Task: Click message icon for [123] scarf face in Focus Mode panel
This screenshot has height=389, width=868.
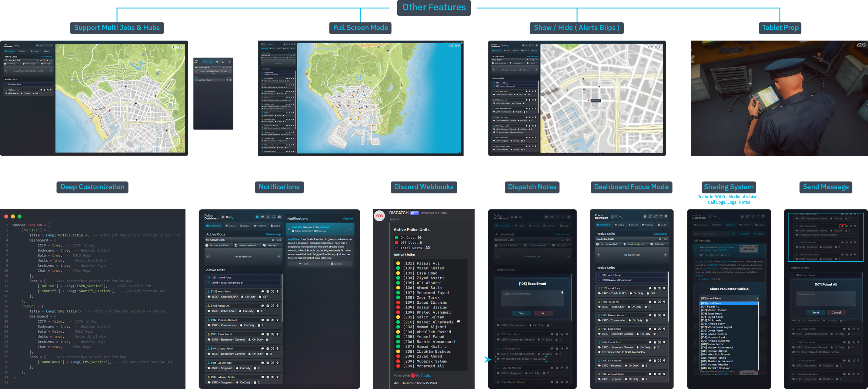Action: [x=650, y=288]
